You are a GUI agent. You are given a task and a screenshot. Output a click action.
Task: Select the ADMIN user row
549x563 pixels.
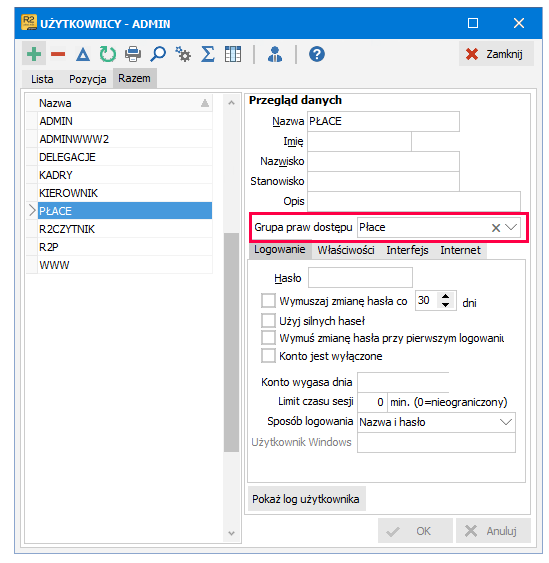point(124,121)
